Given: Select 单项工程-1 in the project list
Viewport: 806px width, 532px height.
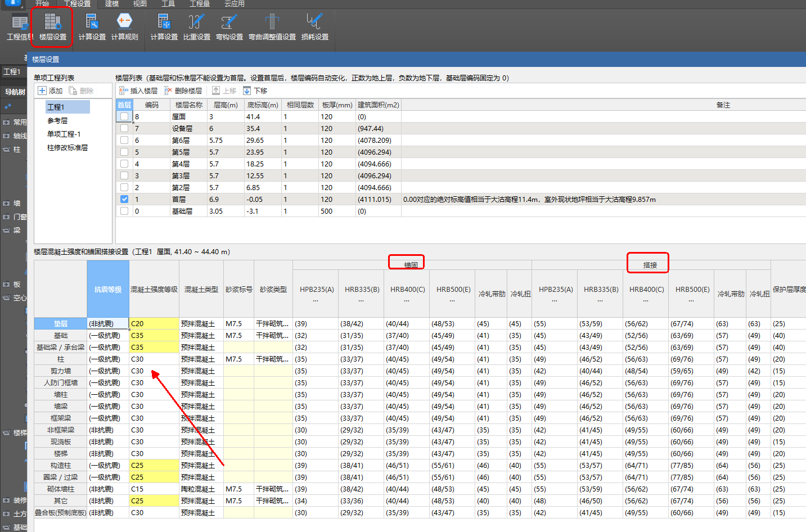Looking at the screenshot, I should pos(64,134).
